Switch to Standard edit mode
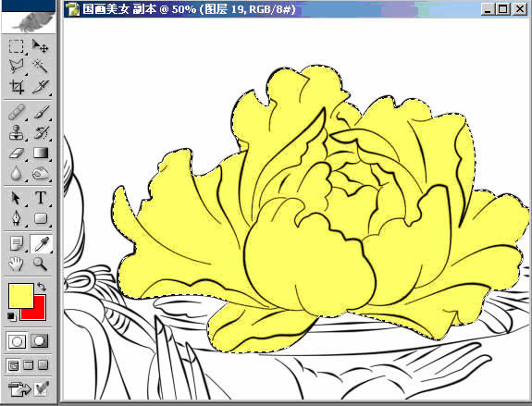Screen dimensions: 532x406 pos(17,341)
